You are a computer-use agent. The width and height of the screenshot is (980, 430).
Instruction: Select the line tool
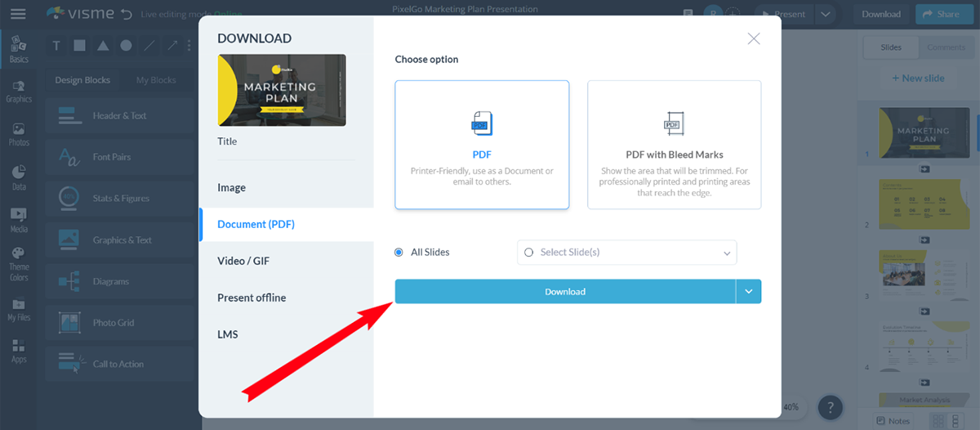[149, 46]
